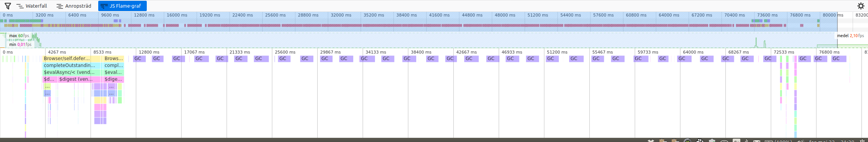Click the '17067 ms' flame graph ruler label
Image resolution: width=868 pixels, height=142 pixels.
[x=194, y=52]
